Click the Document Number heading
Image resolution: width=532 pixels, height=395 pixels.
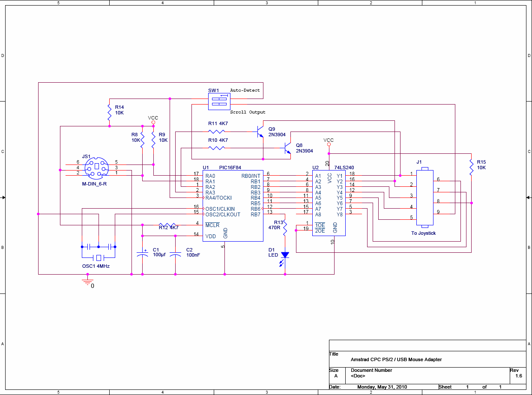coord(371,370)
